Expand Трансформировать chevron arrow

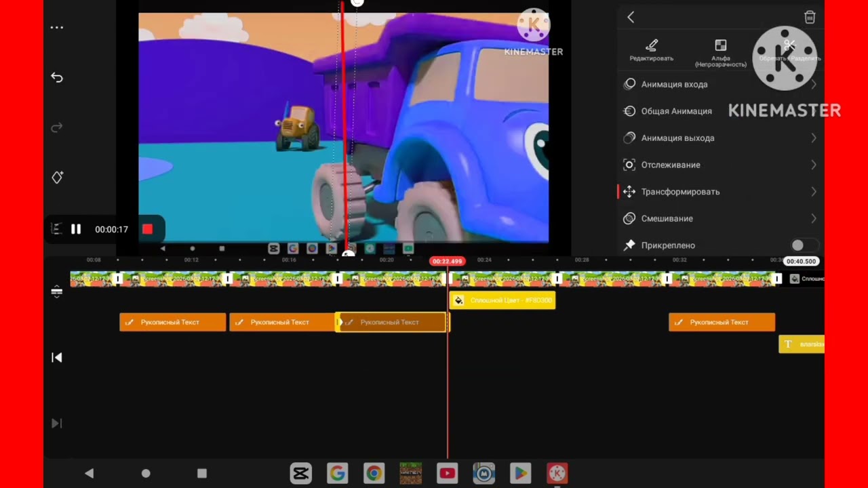[814, 192]
